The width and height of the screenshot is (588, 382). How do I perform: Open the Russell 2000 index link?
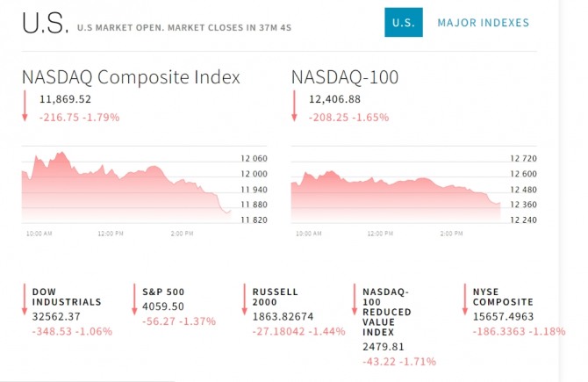276,297
